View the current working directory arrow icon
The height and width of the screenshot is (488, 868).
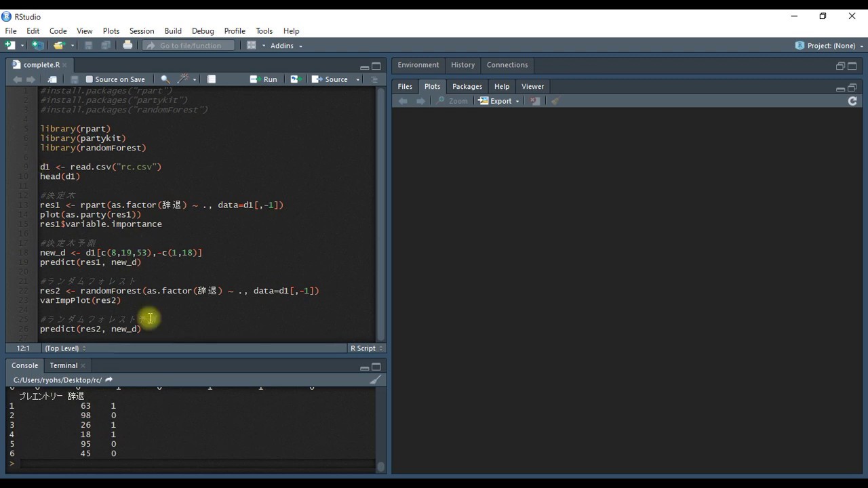(x=108, y=380)
